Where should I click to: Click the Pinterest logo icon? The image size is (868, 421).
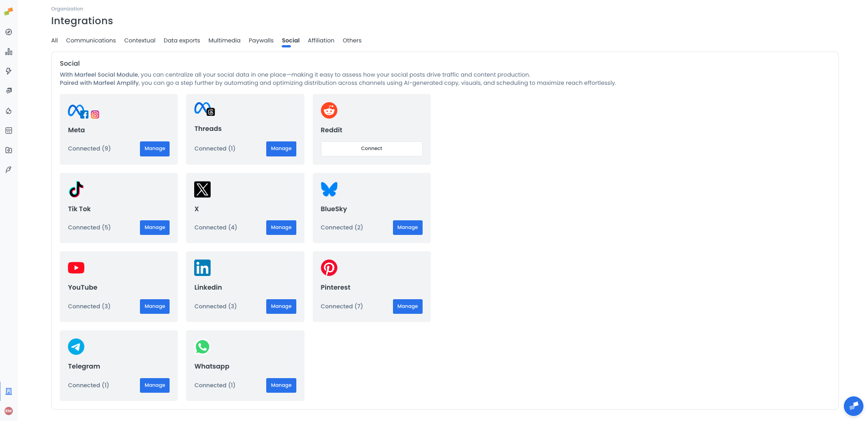coord(329,268)
